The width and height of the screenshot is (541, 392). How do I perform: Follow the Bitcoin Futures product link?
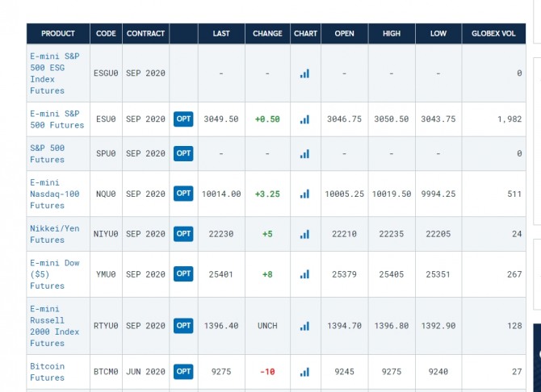[47, 372]
